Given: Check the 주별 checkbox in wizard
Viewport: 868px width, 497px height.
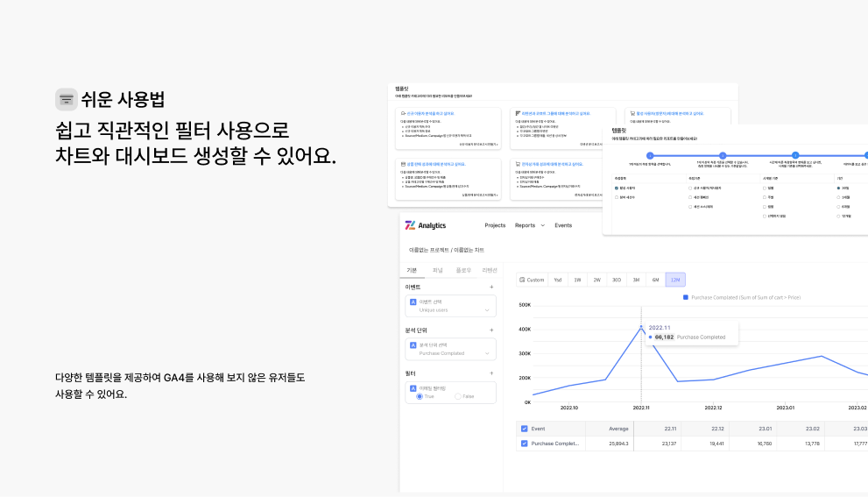Looking at the screenshot, I should click(x=765, y=197).
